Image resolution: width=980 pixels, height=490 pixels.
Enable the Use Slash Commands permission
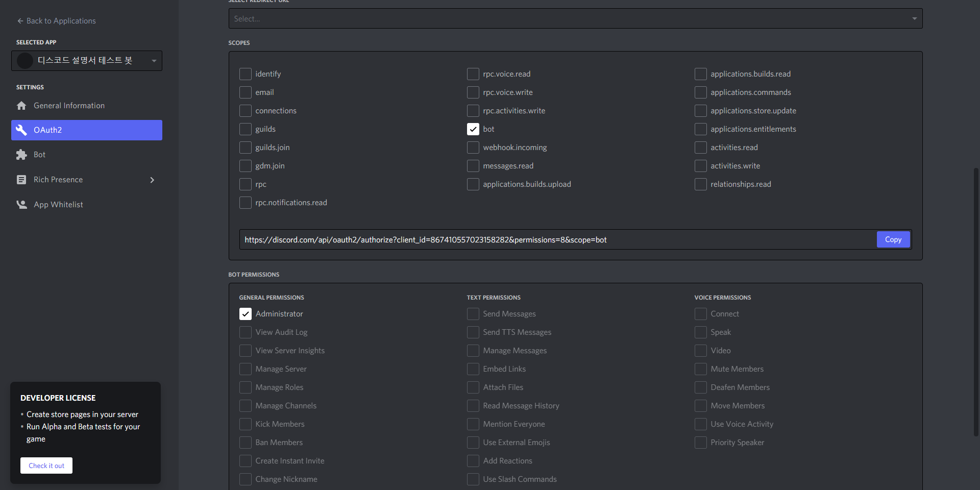[x=473, y=479]
